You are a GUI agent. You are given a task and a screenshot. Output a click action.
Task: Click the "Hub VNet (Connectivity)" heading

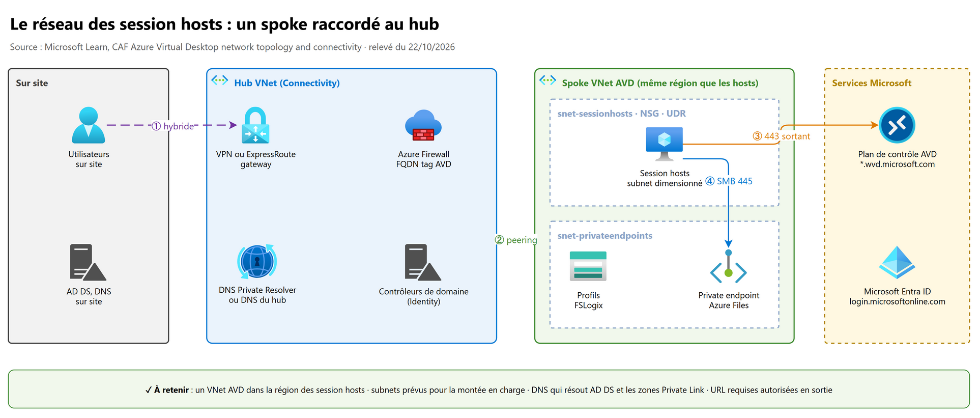pyautogui.click(x=287, y=83)
